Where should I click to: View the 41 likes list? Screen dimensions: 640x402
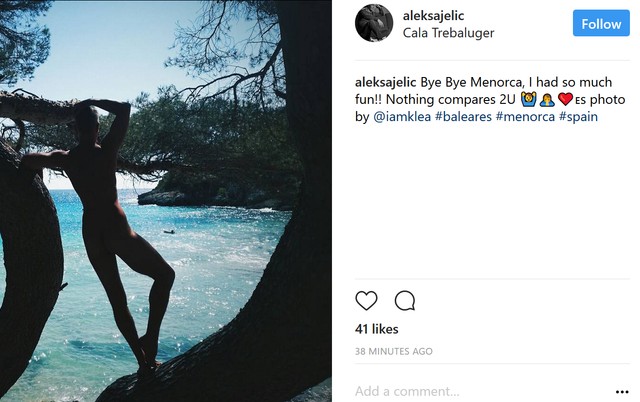(x=376, y=329)
